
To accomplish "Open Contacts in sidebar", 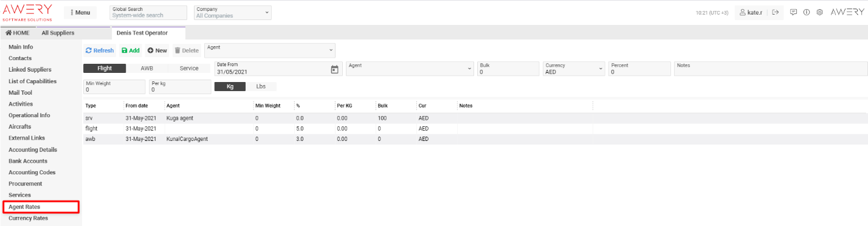I will point(20,58).
